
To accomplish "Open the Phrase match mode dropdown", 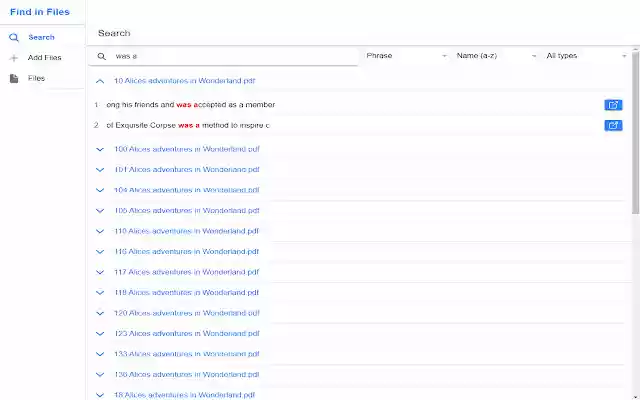I will pyautogui.click(x=406, y=56).
